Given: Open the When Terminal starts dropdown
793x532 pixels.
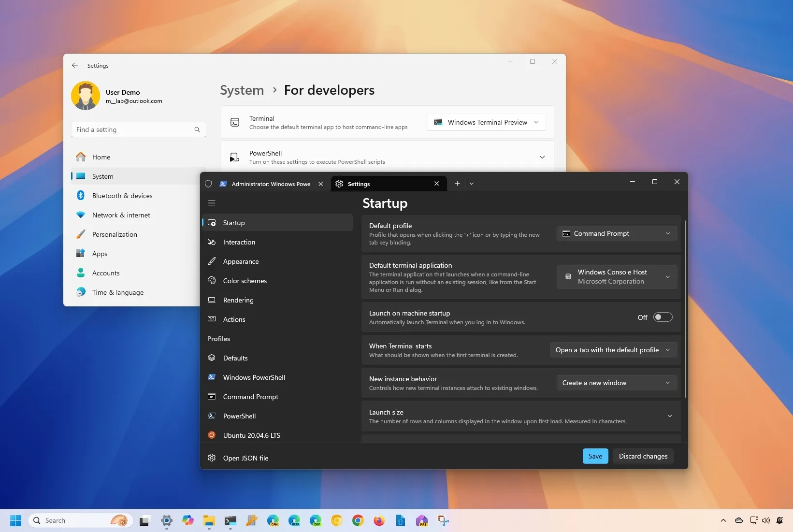Looking at the screenshot, I should point(613,350).
